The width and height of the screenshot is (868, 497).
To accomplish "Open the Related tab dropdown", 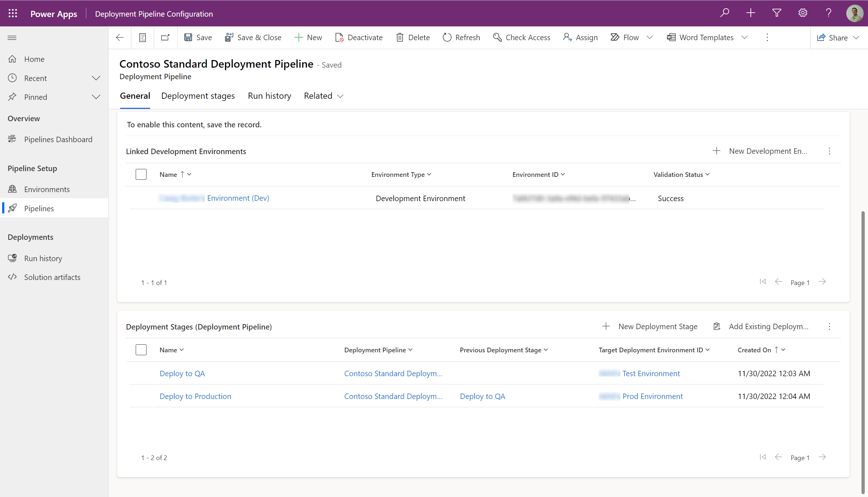I will point(323,96).
